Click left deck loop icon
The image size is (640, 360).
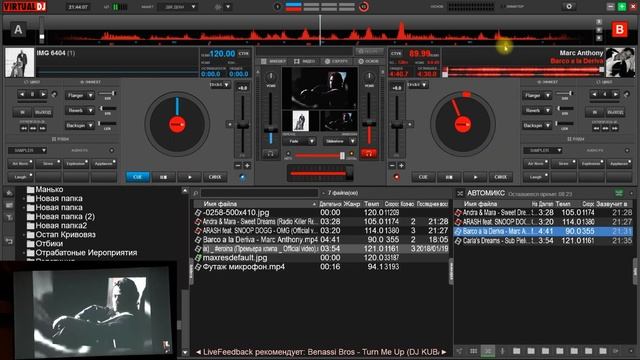pos(54,94)
